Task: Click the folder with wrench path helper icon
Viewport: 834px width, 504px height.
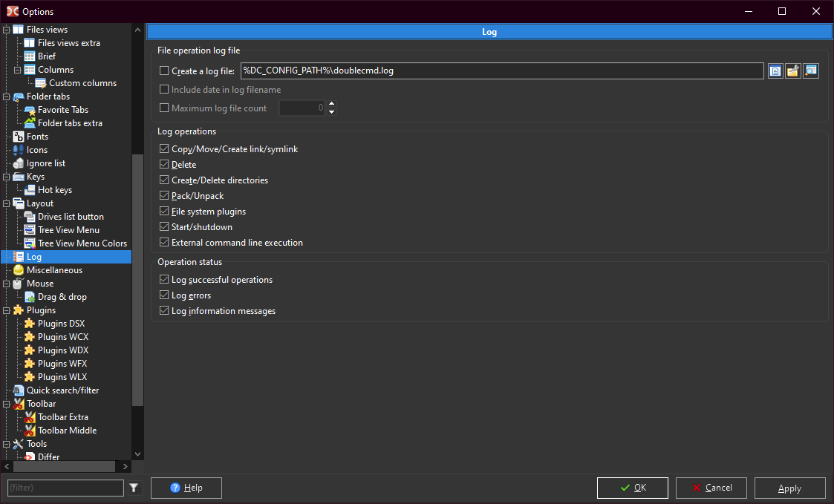Action: coord(793,71)
